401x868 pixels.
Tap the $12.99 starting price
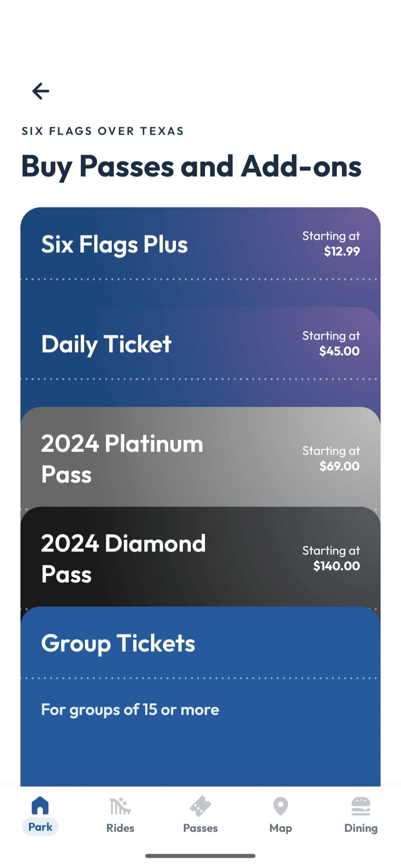tap(342, 252)
